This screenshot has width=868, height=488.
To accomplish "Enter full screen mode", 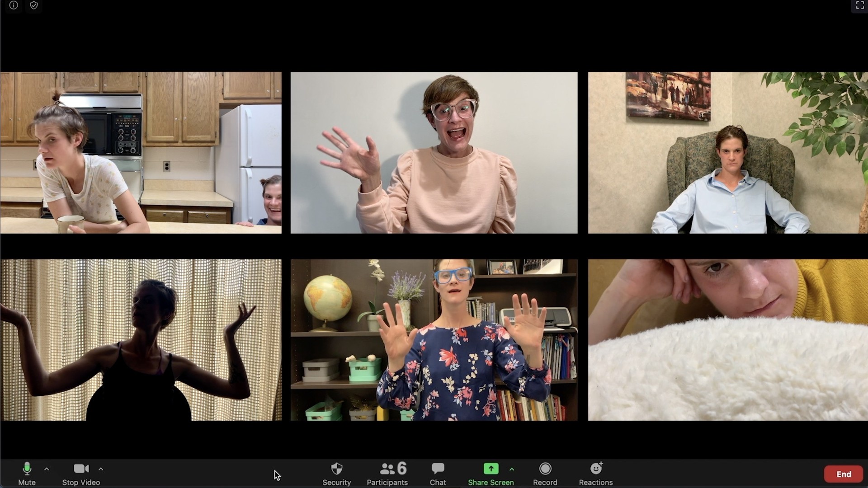I will (x=859, y=5).
